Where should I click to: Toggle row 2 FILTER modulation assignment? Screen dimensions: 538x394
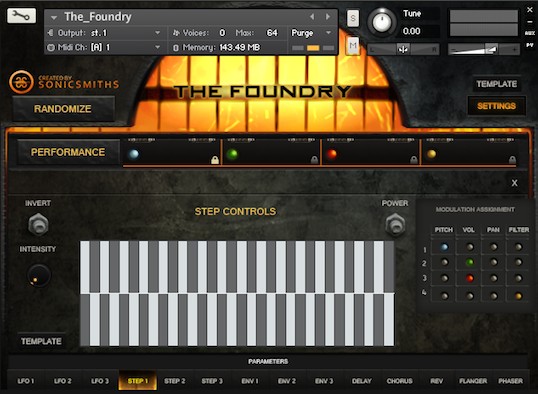click(518, 263)
